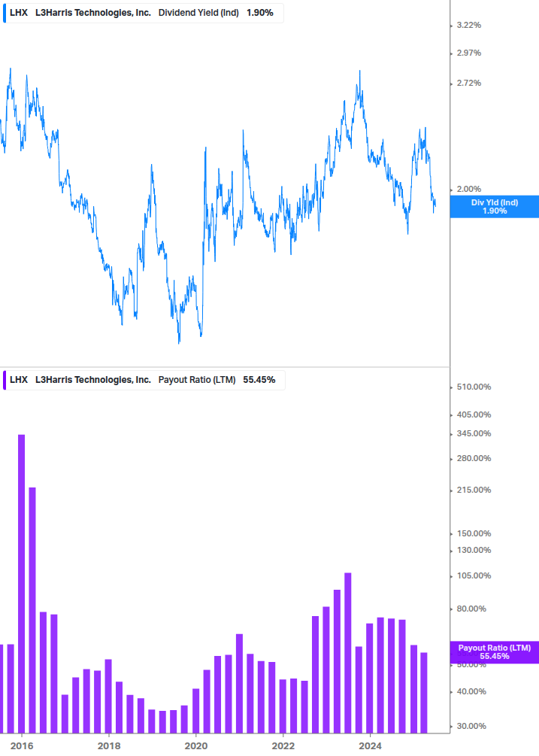The width and height of the screenshot is (539, 756).
Task: Click the purple color marker beside Payout Ratio legend
Action: [x=5, y=380]
